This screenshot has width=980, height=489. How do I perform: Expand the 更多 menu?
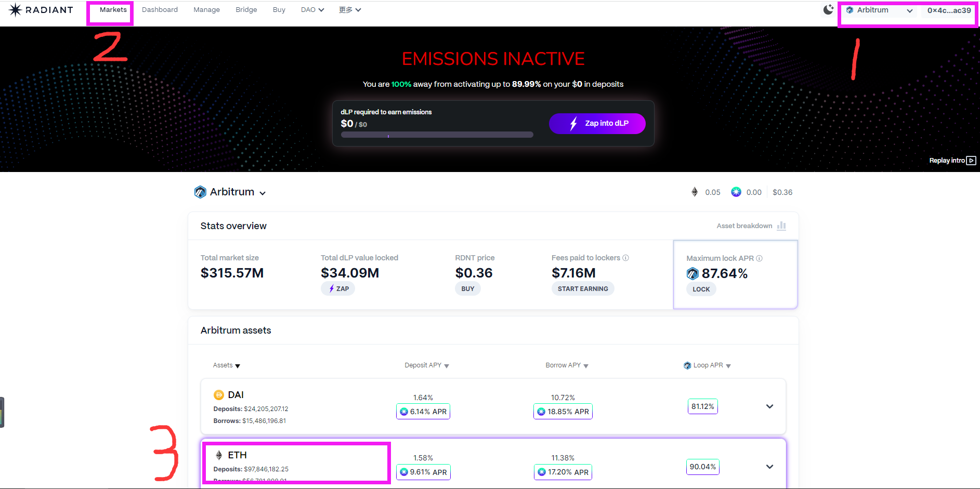point(350,10)
